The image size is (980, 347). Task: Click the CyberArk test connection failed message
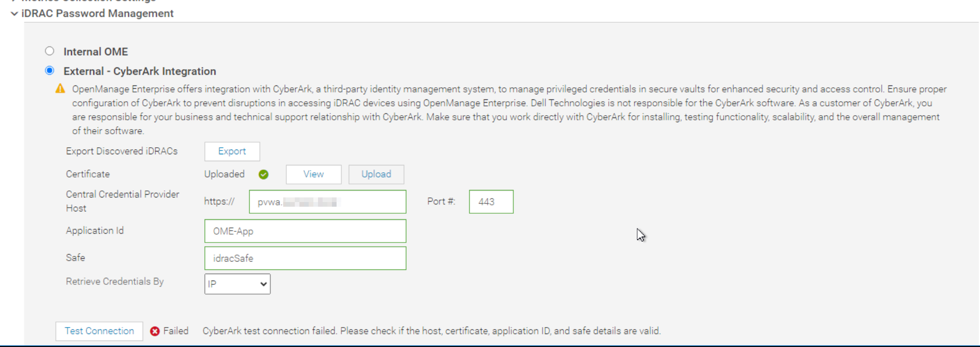tap(431, 331)
